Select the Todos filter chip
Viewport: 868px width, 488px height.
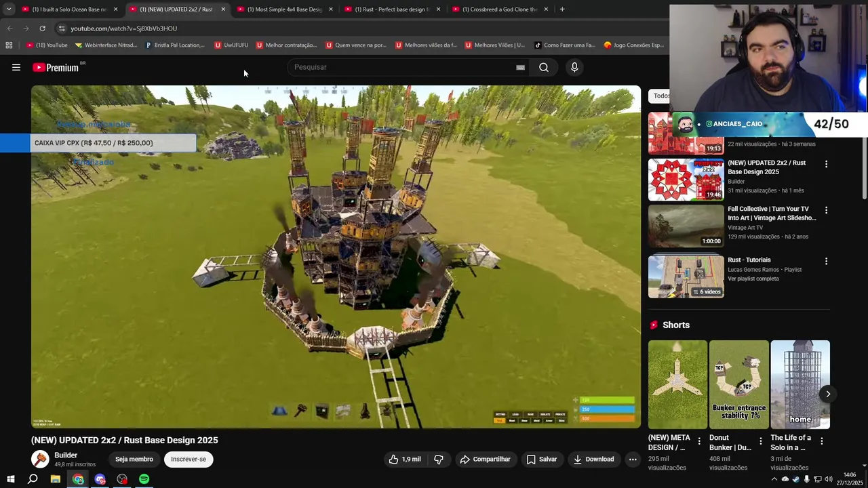point(660,96)
